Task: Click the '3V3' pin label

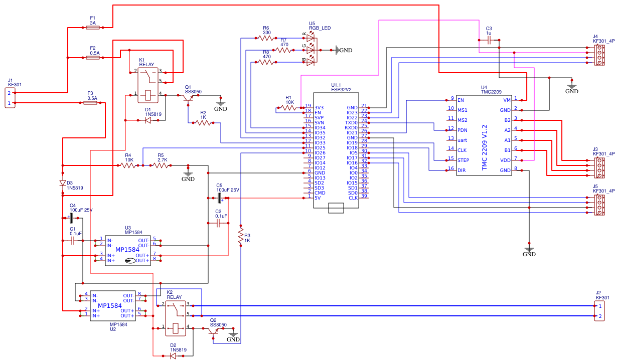Action: pyautogui.click(x=320, y=108)
